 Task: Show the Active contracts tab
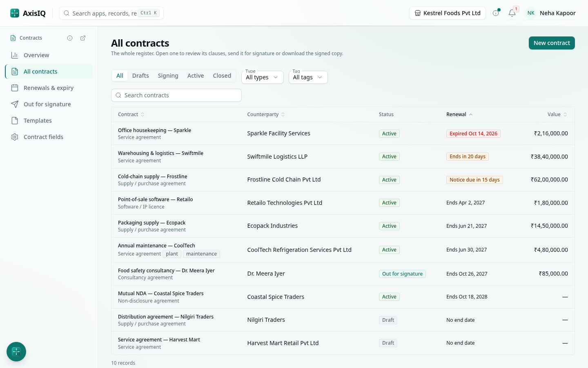(196, 76)
